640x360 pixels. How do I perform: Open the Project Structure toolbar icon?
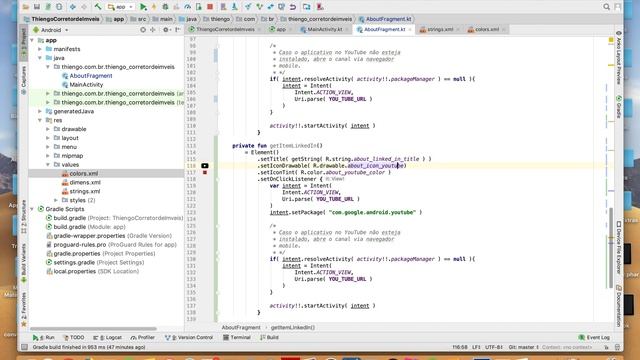pyautogui.click(x=307, y=7)
